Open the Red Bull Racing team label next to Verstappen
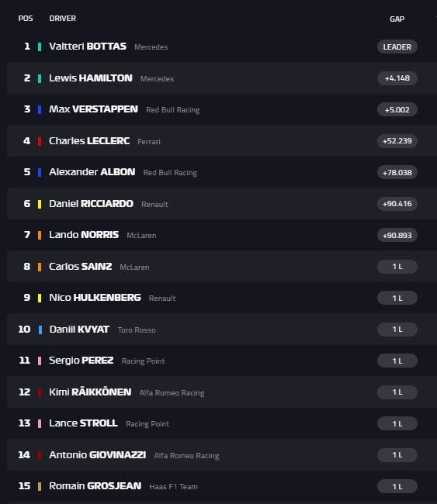 pos(173,110)
